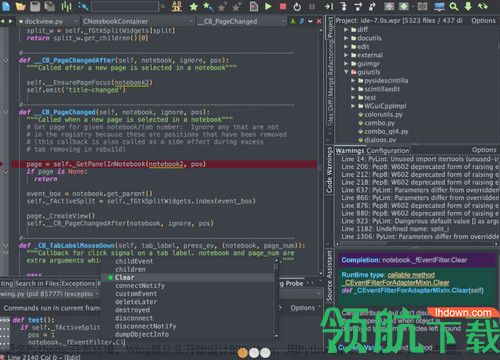The width and height of the screenshot is (500, 360).
Task: Switch to the Configuration tab
Action: (388, 150)
